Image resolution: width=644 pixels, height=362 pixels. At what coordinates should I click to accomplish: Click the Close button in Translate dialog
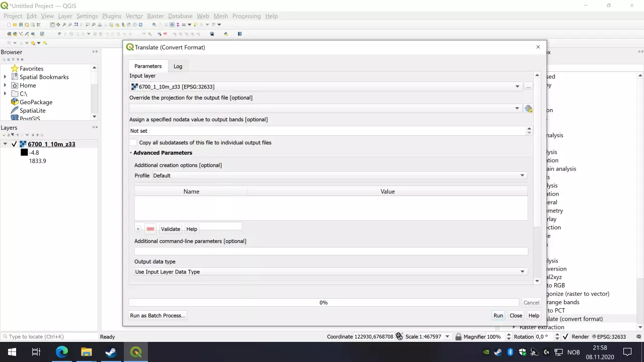pos(516,316)
